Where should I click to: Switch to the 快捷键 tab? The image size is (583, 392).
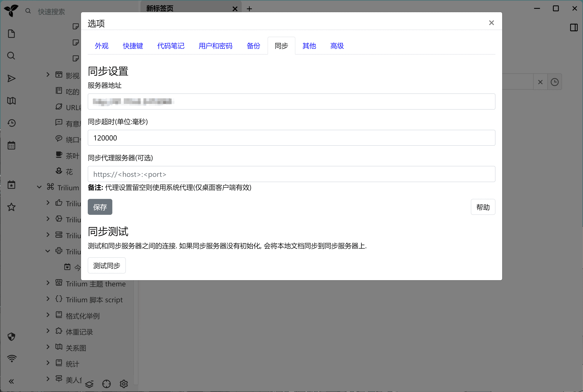(133, 46)
